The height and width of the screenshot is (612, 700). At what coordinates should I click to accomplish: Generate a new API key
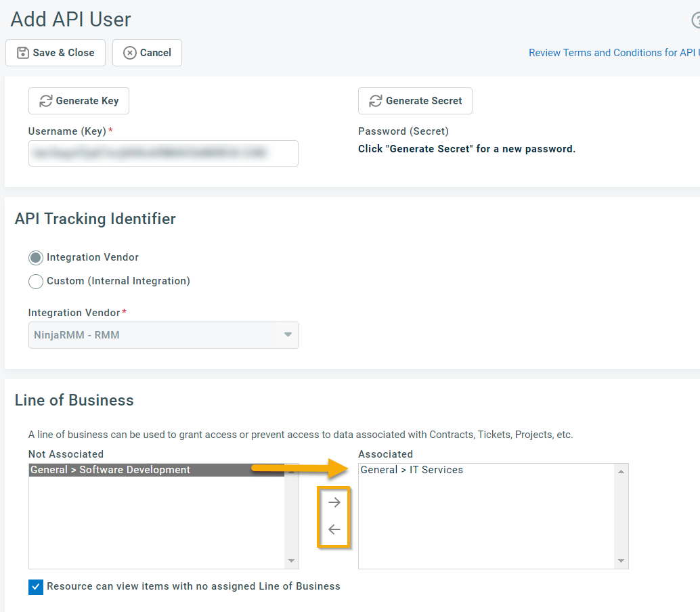79,101
